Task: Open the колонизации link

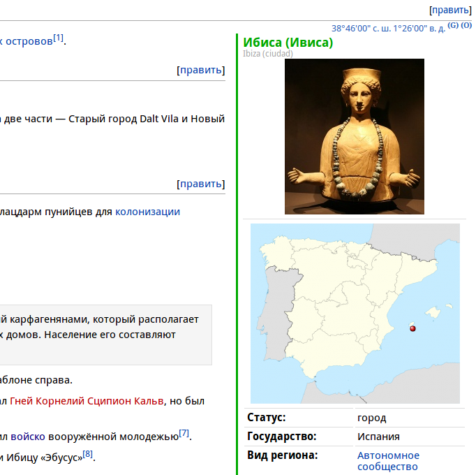Action: click(x=147, y=211)
